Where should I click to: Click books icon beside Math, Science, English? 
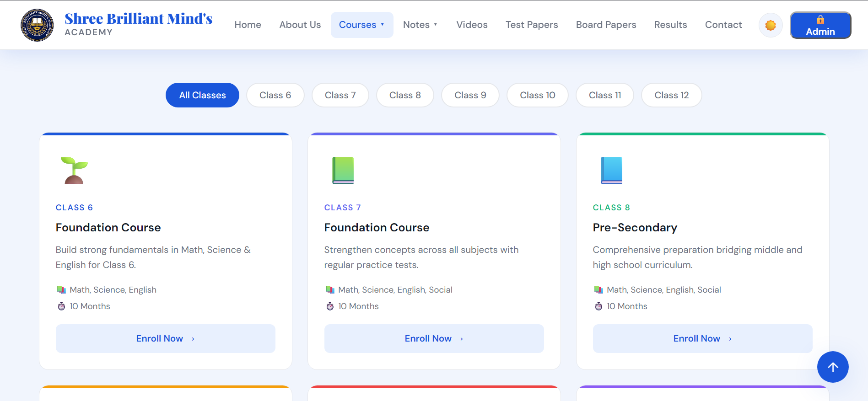click(61, 290)
